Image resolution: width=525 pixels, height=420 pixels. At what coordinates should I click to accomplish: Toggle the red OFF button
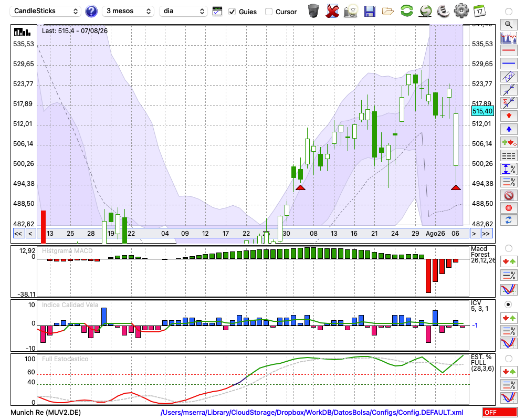pos(500,412)
